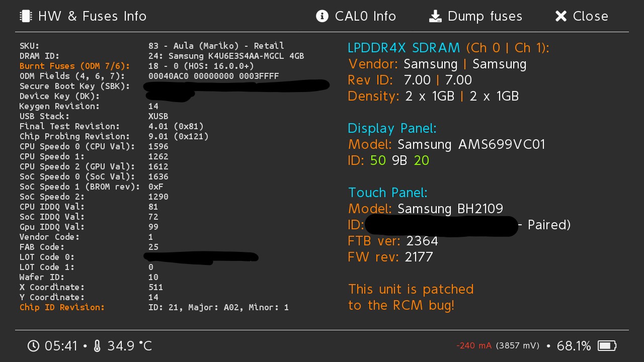Select the ODM Fields value "00040AC0 00000000 0003FFFF"
The width and height of the screenshot is (644, 362).
point(214,76)
